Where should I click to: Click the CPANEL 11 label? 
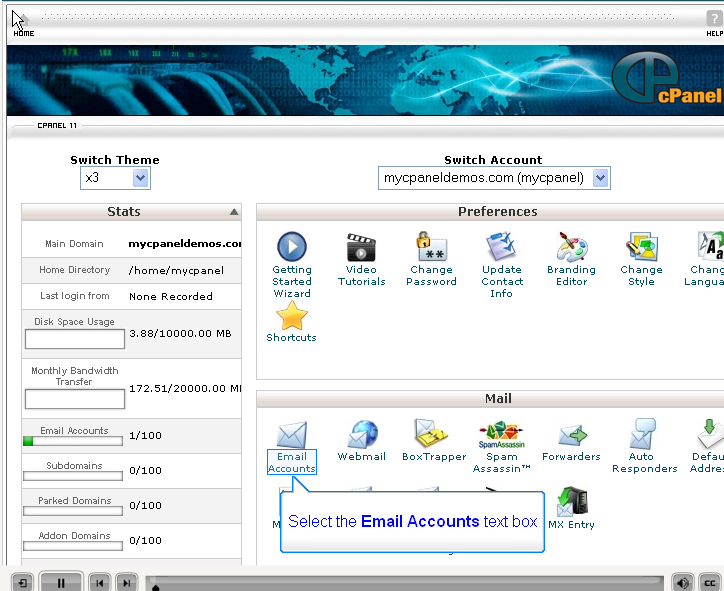tap(57, 126)
